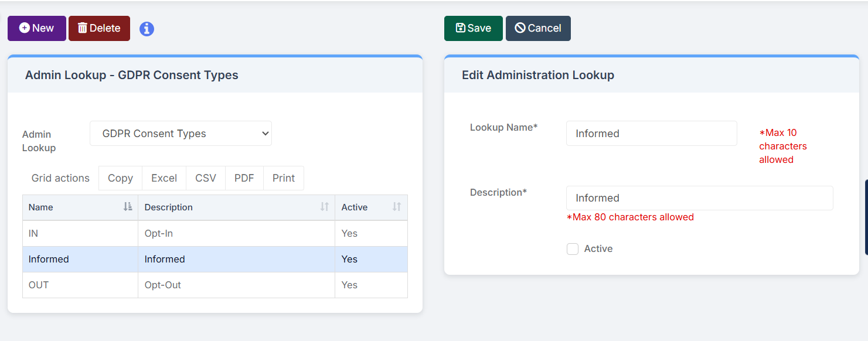Copy grid data to clipboard
This screenshot has height=341, width=868.
pos(120,178)
